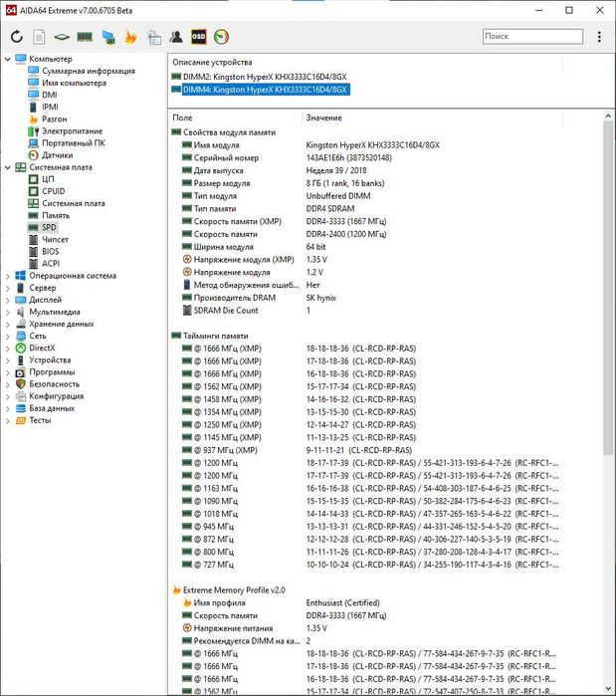Select the Напряжение модуля (XMP) row
This screenshot has height=696, width=616.
364,260
